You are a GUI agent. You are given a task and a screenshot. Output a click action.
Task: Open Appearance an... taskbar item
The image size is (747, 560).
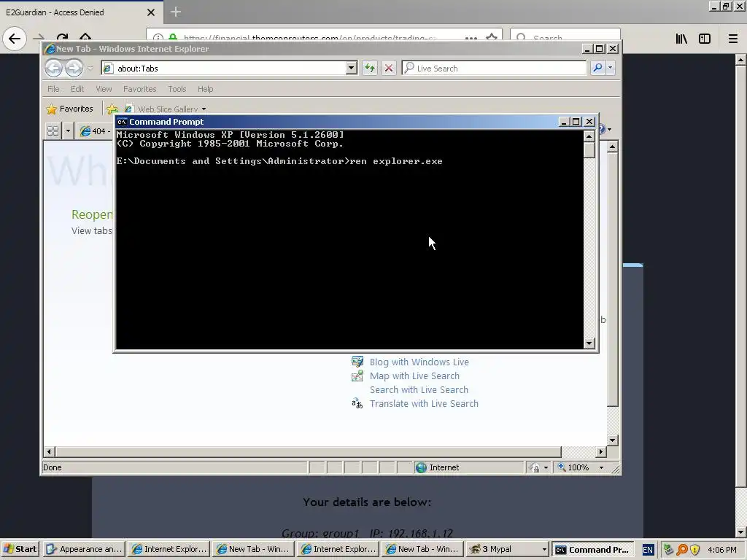point(85,549)
